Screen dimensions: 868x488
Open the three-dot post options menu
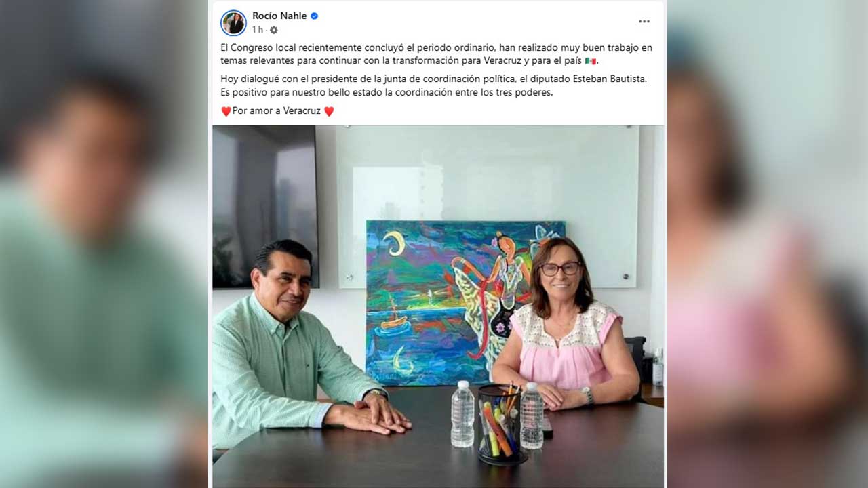[x=644, y=22]
